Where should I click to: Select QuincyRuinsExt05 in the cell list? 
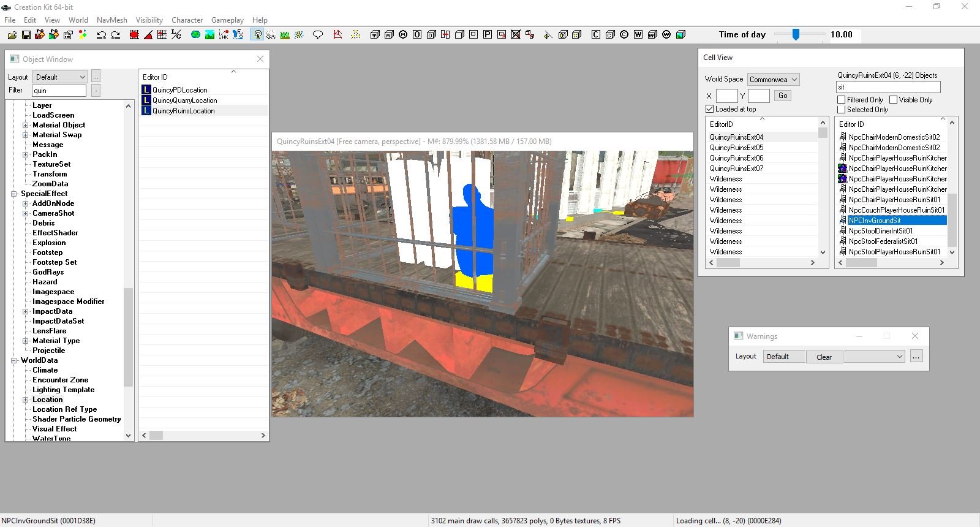736,148
